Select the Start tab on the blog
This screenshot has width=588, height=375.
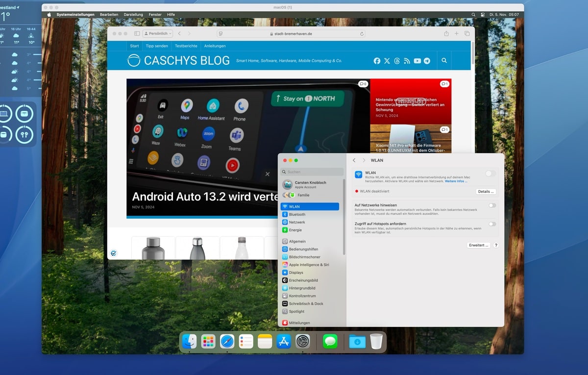134,46
